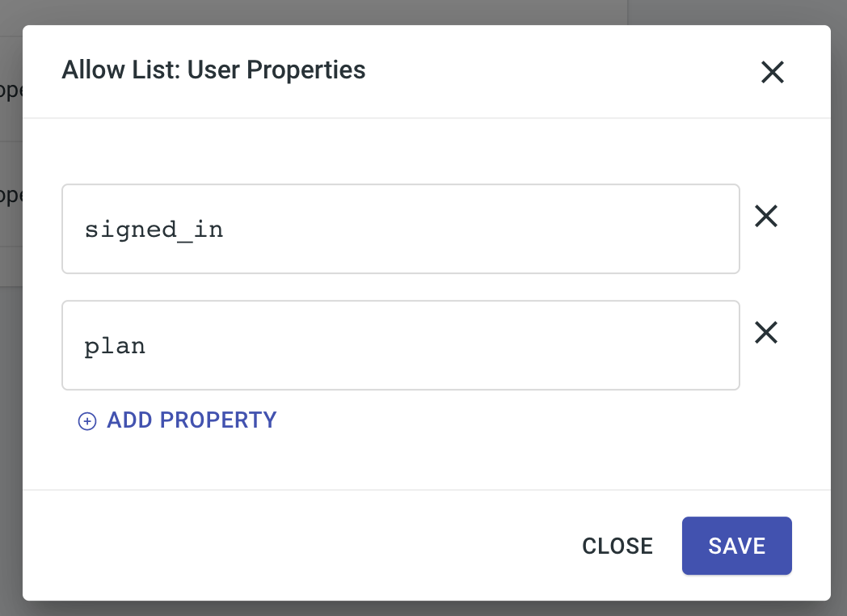Select the ADD PROPERTY link text
This screenshot has height=616, width=847.
192,420
